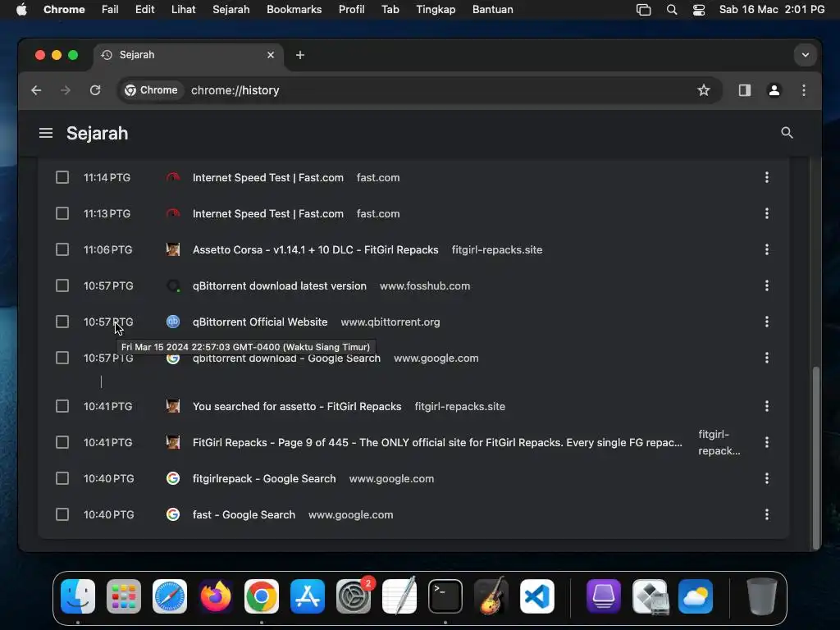Open GarageBand from the dock
This screenshot has width=840, height=630.
491,596
